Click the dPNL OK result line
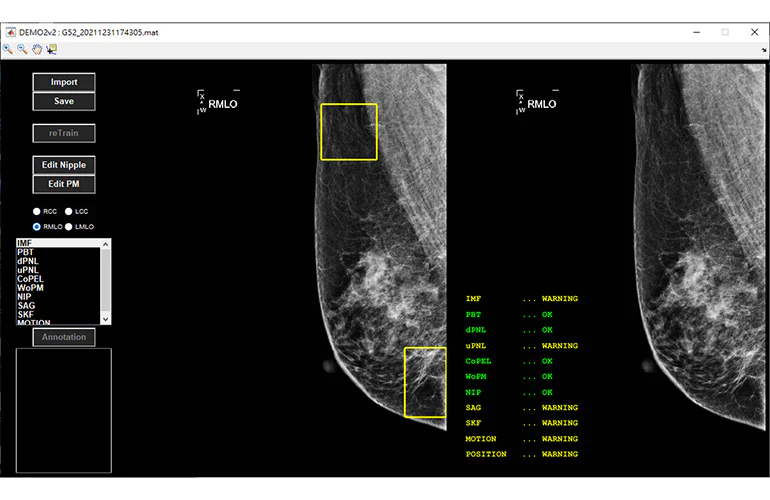The image size is (770, 500). (x=509, y=330)
